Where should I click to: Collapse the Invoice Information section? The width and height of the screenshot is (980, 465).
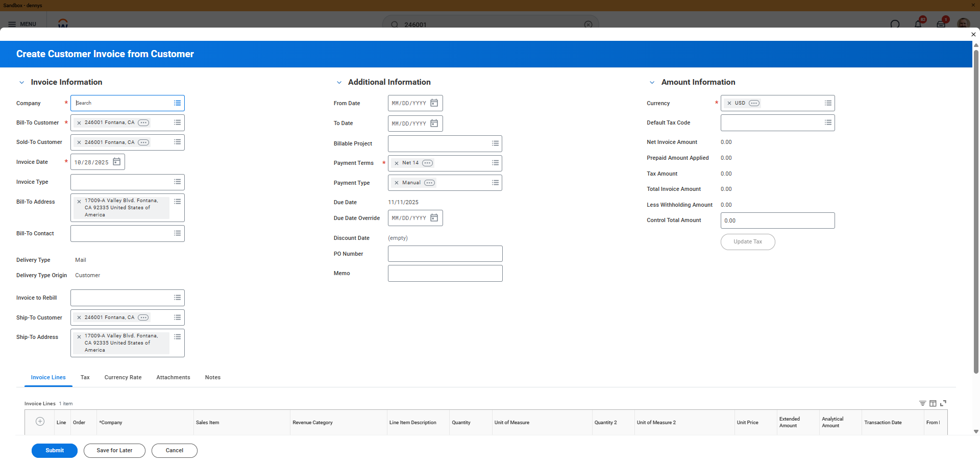click(22, 82)
